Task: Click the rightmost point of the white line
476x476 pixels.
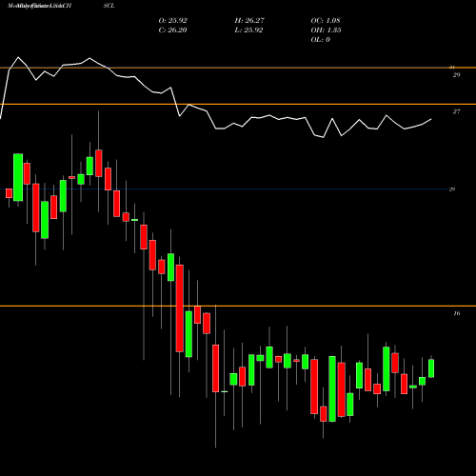Action: coord(431,119)
